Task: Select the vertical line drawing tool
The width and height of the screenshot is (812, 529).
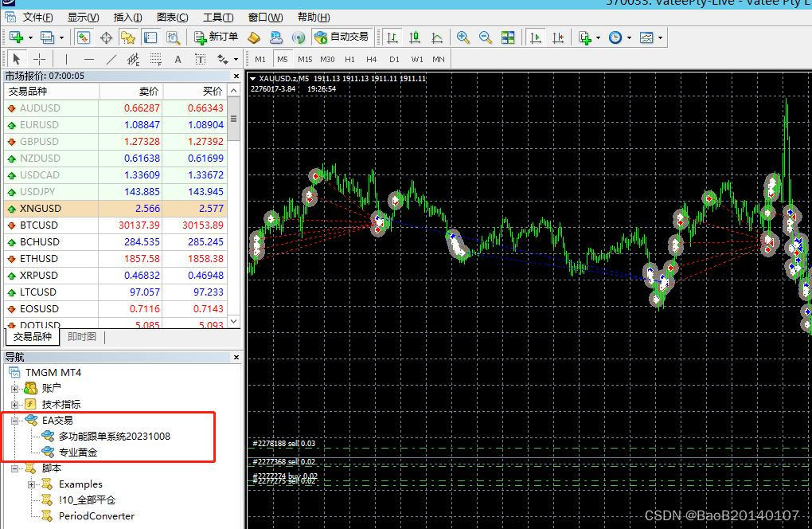Action: click(x=66, y=59)
